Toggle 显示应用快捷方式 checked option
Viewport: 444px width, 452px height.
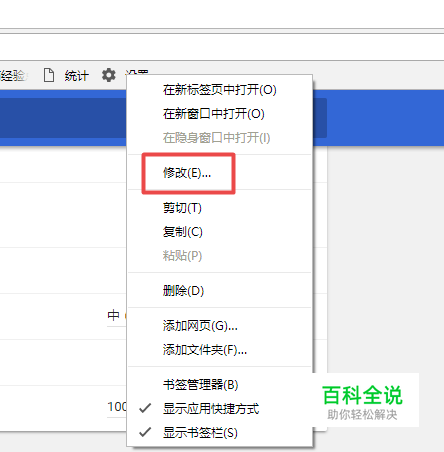220,409
